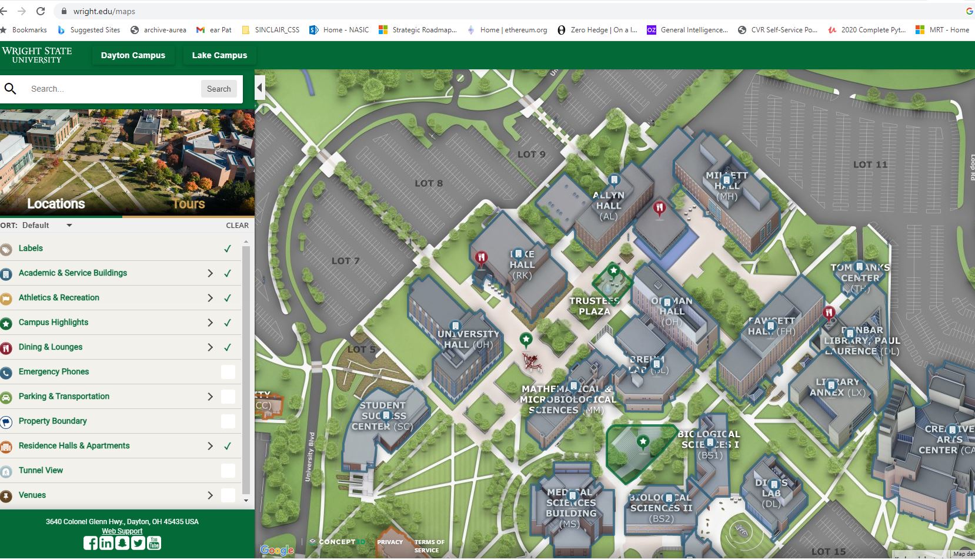Enable the Emergency Phones checkbox
975x560 pixels.
tap(228, 372)
